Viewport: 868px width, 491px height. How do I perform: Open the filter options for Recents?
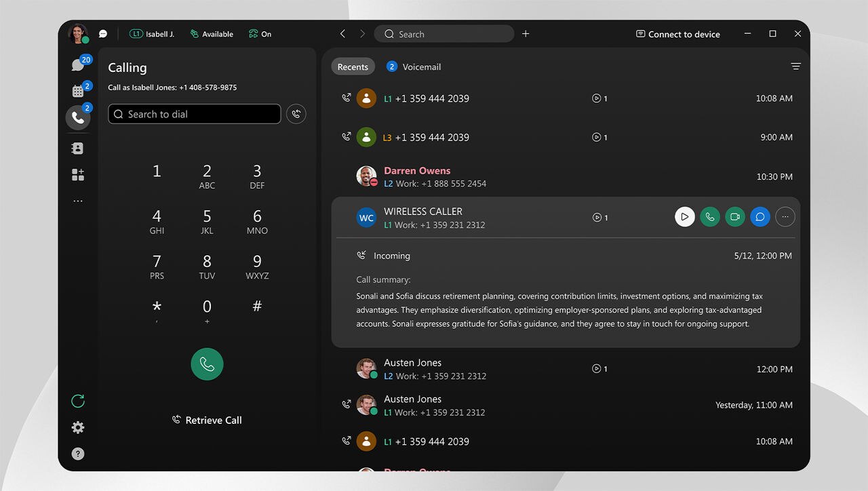[x=795, y=66]
